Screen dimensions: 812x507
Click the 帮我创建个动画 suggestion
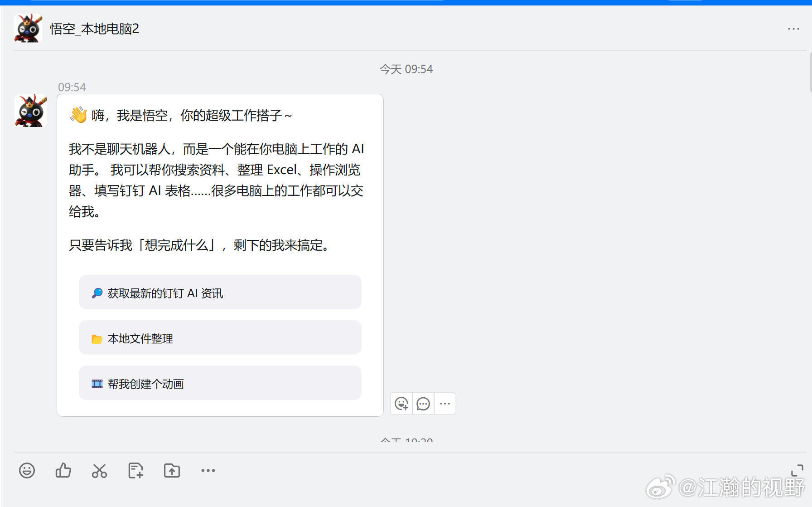pos(220,383)
